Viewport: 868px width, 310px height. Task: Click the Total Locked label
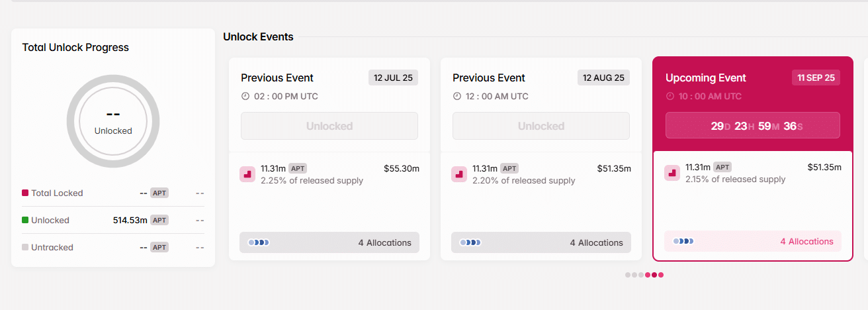point(57,193)
